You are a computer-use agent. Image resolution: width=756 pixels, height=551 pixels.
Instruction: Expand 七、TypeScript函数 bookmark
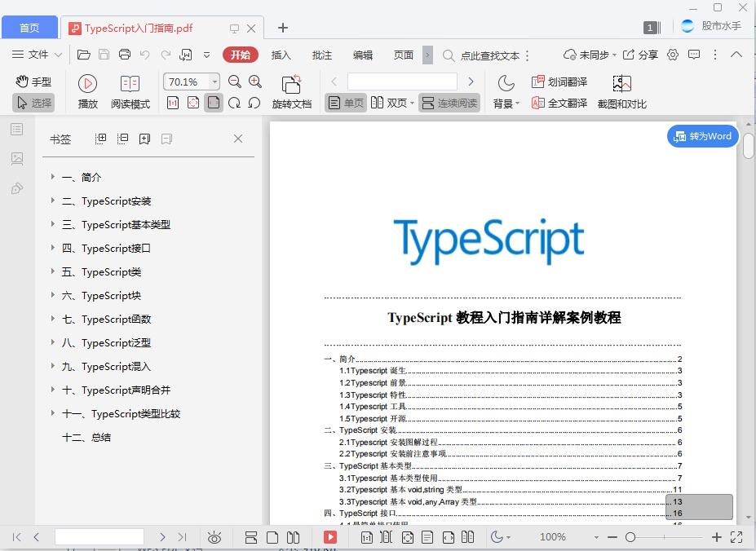pos(52,318)
